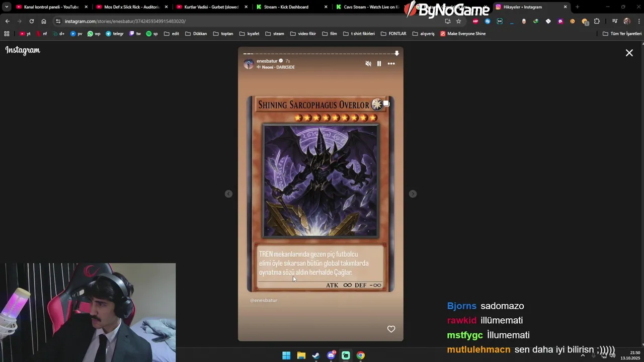Expand the Dükkan bookmark folder

point(196,34)
